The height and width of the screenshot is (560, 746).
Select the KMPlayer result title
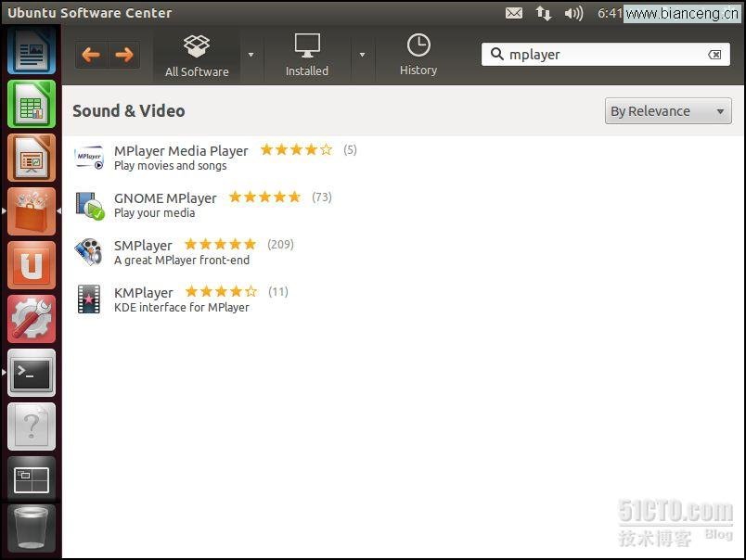pyautogui.click(x=143, y=292)
